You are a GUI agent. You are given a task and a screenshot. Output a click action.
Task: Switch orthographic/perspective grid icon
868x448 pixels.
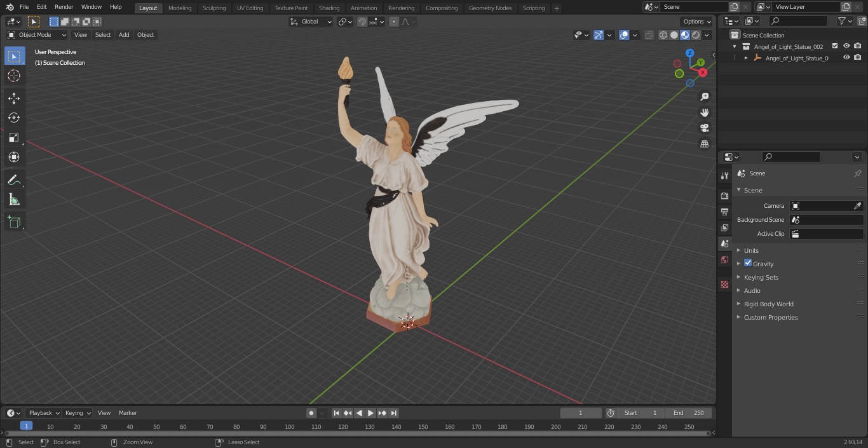click(704, 144)
